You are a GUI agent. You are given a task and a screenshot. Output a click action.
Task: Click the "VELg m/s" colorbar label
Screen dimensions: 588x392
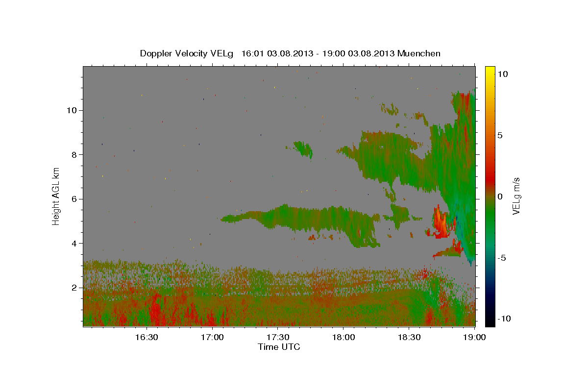(x=516, y=196)
